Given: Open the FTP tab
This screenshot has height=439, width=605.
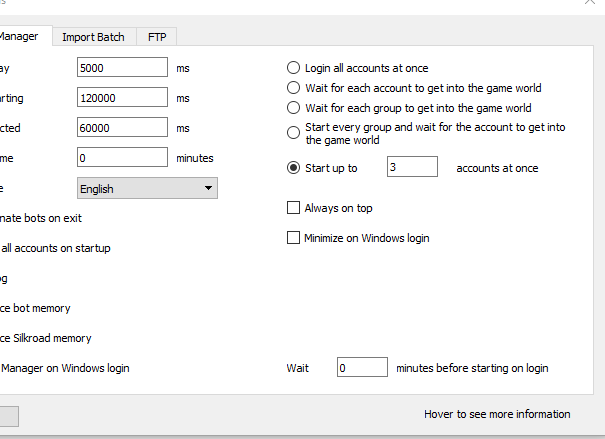Looking at the screenshot, I should click(157, 37).
